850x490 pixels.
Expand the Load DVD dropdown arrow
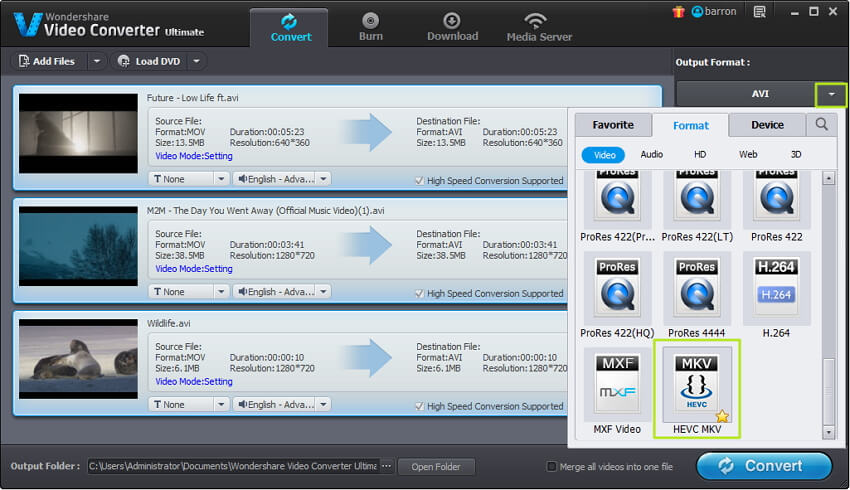click(x=196, y=61)
